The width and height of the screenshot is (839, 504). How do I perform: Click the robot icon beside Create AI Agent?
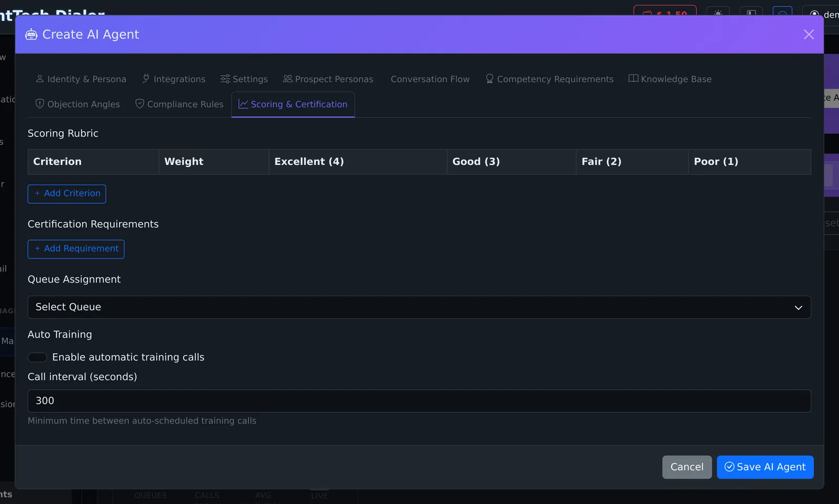31,35
